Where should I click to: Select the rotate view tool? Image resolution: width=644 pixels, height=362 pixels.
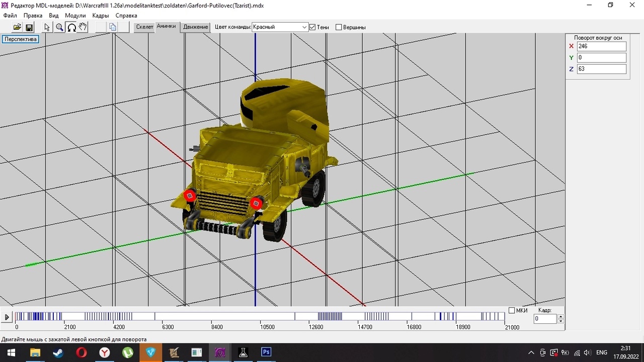(71, 27)
